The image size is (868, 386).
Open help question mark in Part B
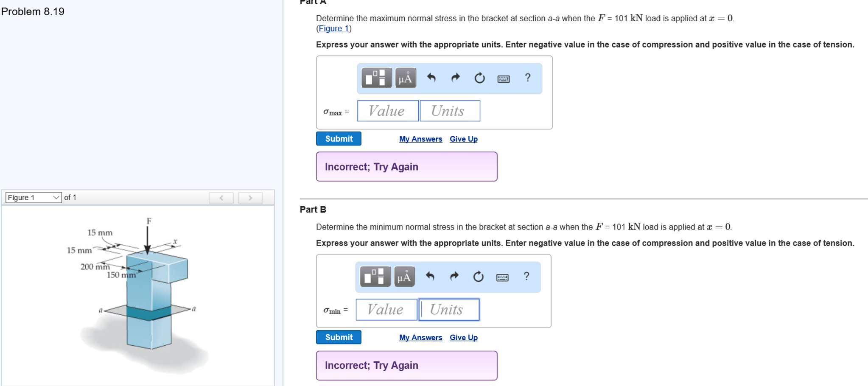tap(526, 276)
